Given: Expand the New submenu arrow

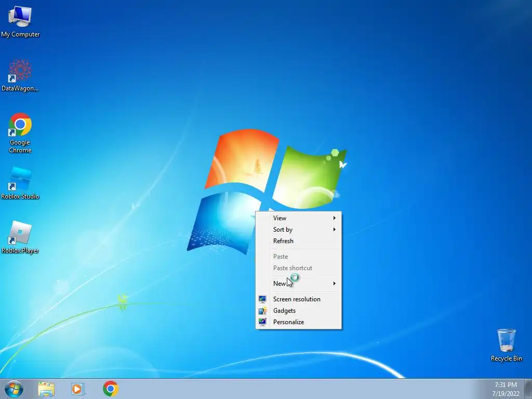Looking at the screenshot, I should tap(334, 283).
